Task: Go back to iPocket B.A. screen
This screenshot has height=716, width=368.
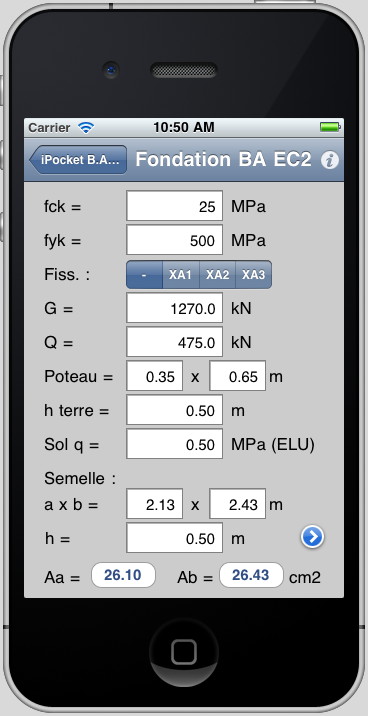Action: (x=78, y=160)
